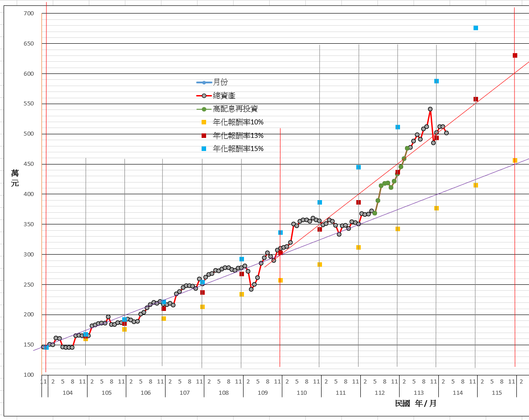Screen dimensions: 529x420
Task: Click the blue square beside 年化報酬率15% in legend
Action: [204, 149]
